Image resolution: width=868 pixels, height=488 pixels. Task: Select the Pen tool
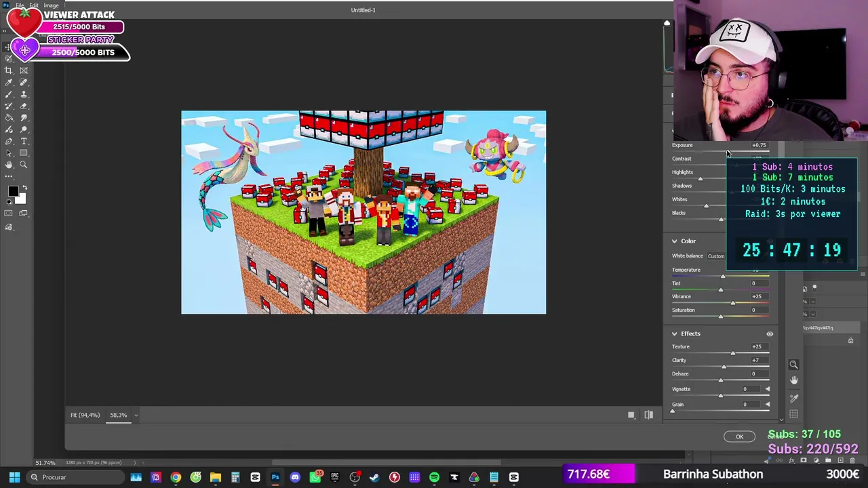click(9, 141)
